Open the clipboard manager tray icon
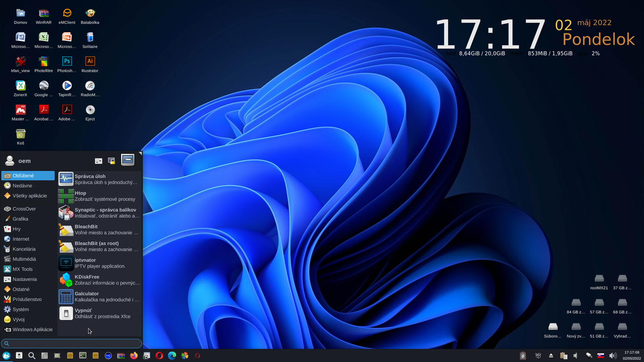Screen dimensions: 644x362 click(563, 355)
